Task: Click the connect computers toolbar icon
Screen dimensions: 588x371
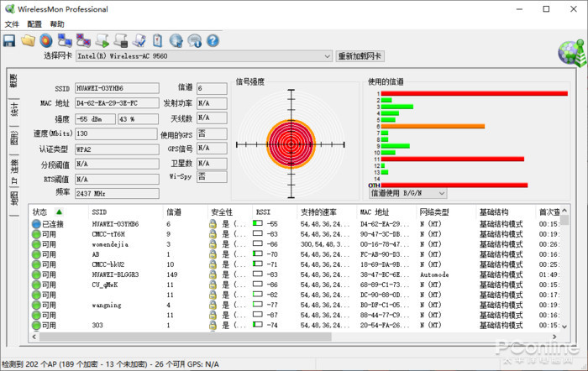Action: pos(65,40)
